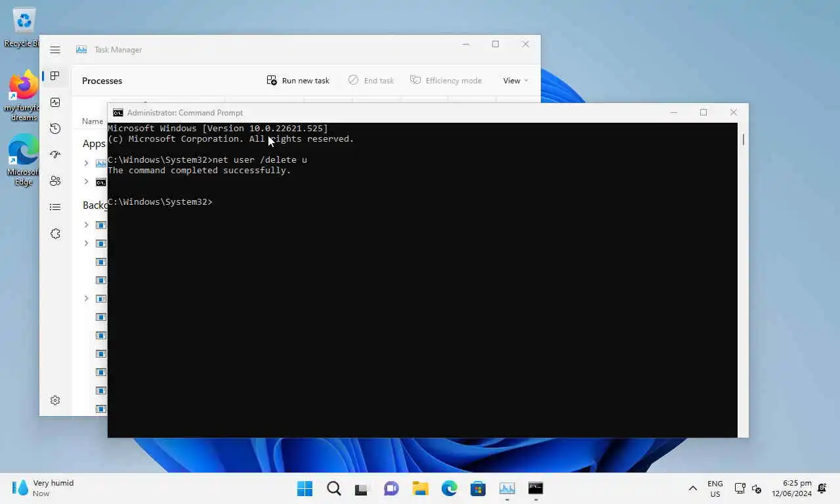Open the Details page in Task Manager sidebar
This screenshot has height=504, width=840.
point(55,207)
